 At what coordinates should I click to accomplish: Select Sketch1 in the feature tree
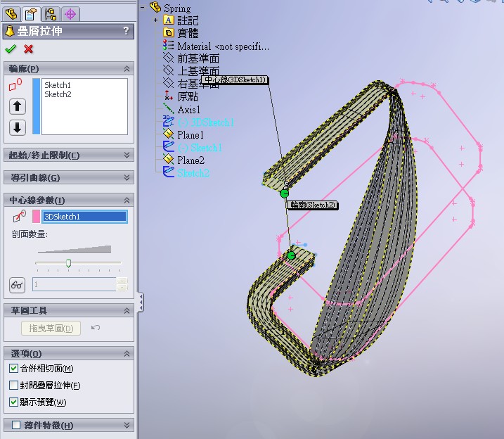[x=200, y=148]
